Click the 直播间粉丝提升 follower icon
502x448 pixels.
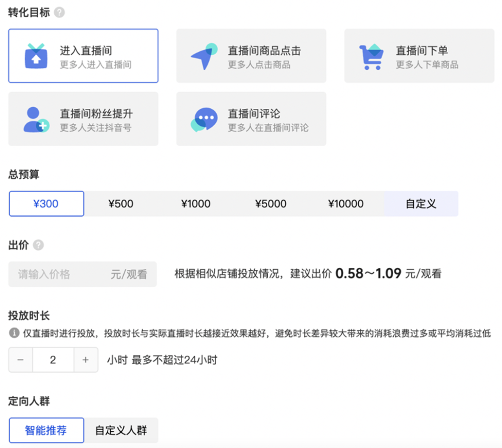pos(36,120)
